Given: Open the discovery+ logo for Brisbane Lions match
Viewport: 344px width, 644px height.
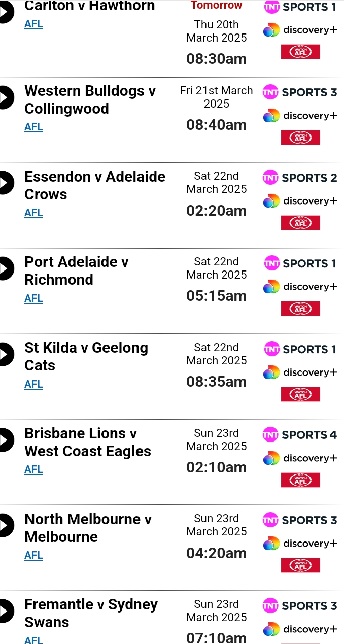Looking at the screenshot, I should pos(300,458).
